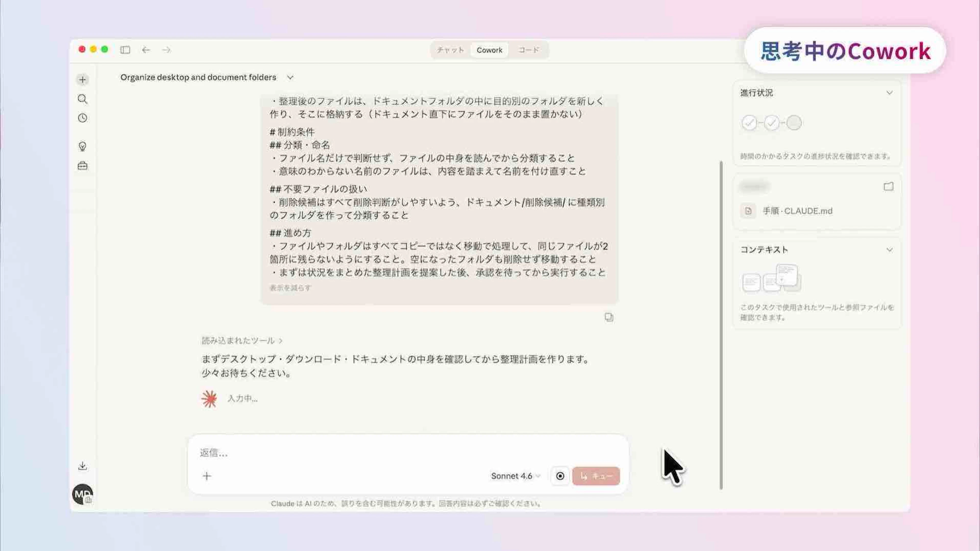Expand the task title dropdown chevron
This screenshot has width=980, height=551.
point(290,77)
